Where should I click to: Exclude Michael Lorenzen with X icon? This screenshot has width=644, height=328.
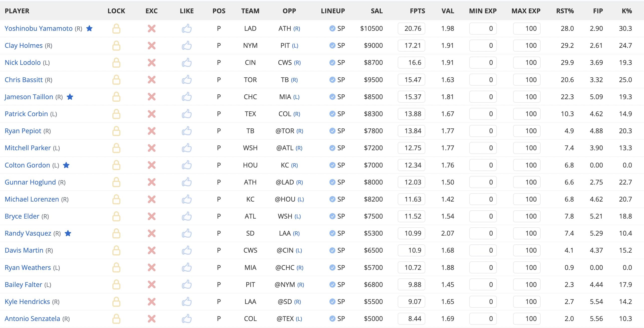151,199
